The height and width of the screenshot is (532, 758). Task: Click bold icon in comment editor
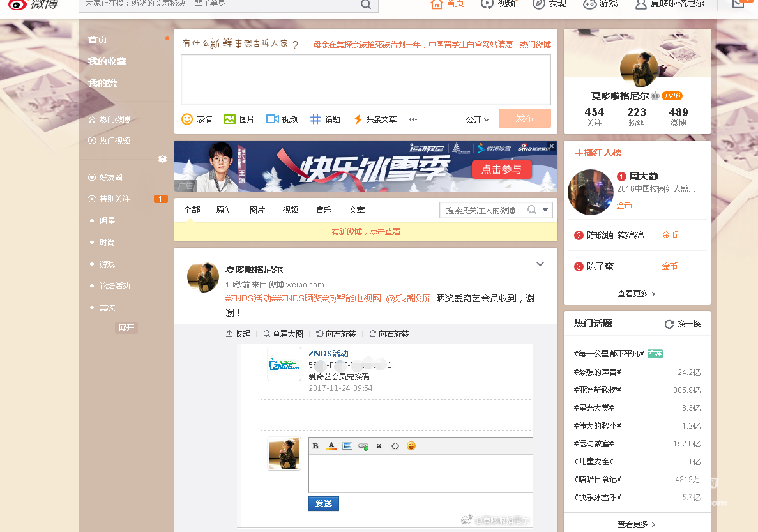[315, 446]
